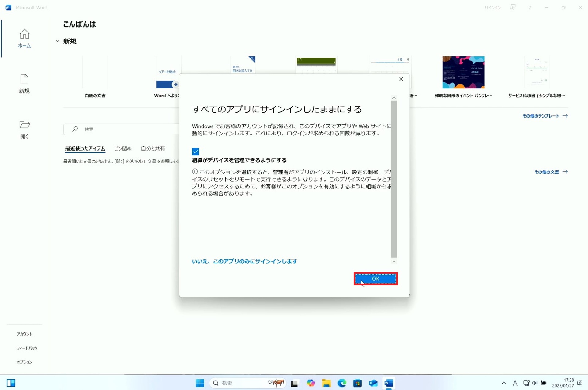Open the Windows Start menu
Image resolution: width=588 pixels, height=390 pixels.
pos(200,383)
